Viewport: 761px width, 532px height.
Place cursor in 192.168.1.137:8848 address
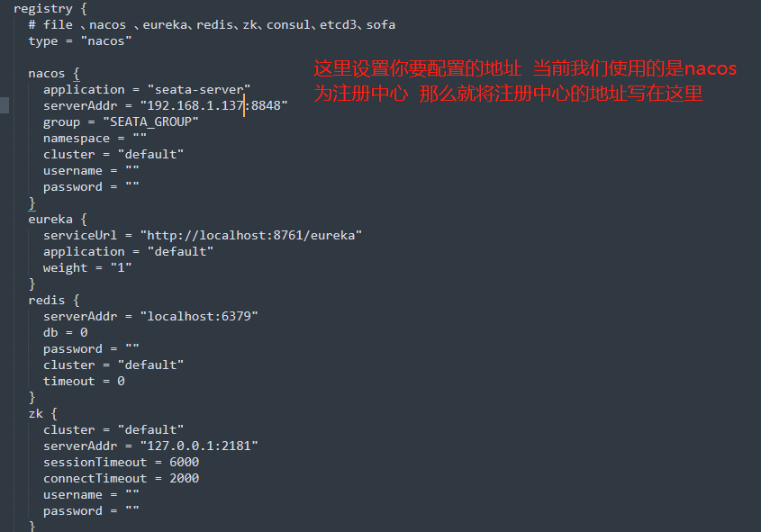pos(213,105)
